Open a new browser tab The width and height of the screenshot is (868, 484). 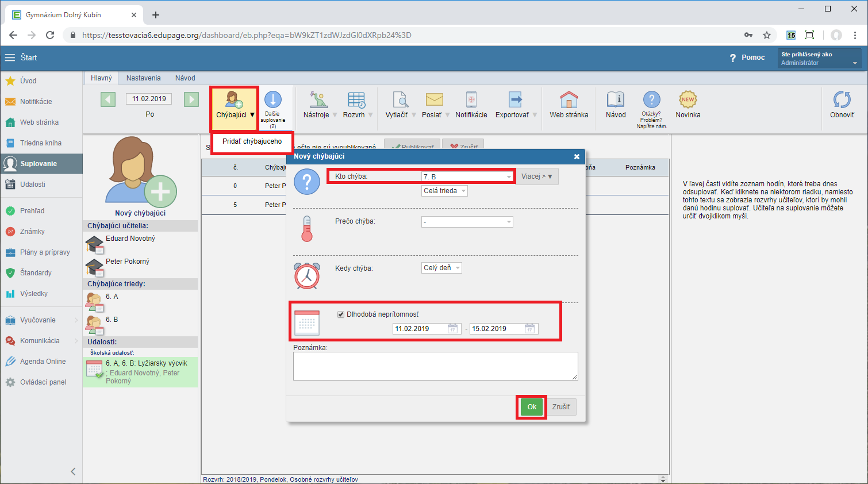pos(156,15)
